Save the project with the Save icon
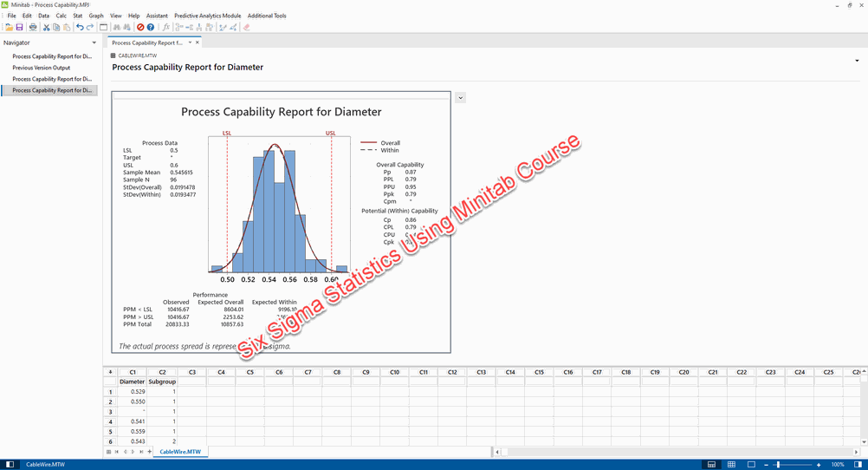Screen dimensions: 868x470 click(x=19, y=27)
